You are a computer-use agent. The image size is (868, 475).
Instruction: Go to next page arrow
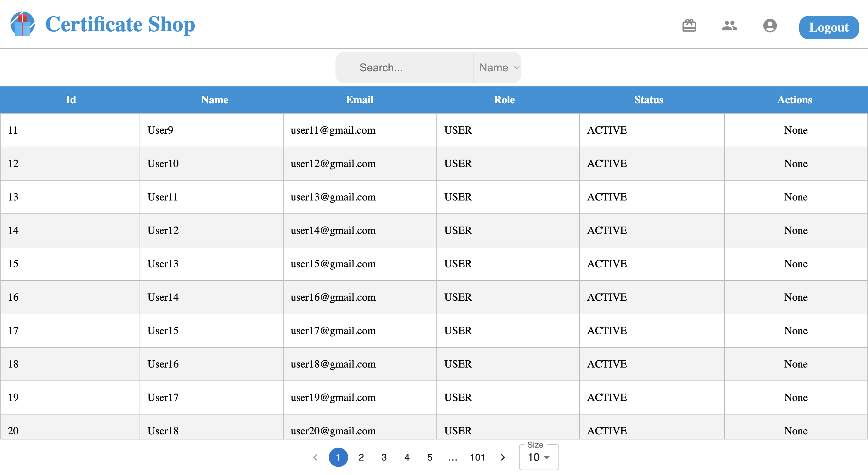[503, 457]
